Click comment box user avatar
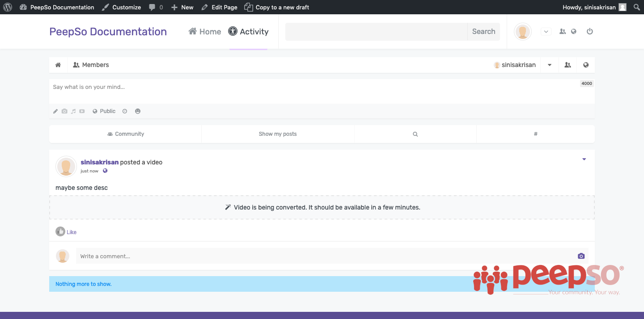The width and height of the screenshot is (644, 319). point(63,256)
